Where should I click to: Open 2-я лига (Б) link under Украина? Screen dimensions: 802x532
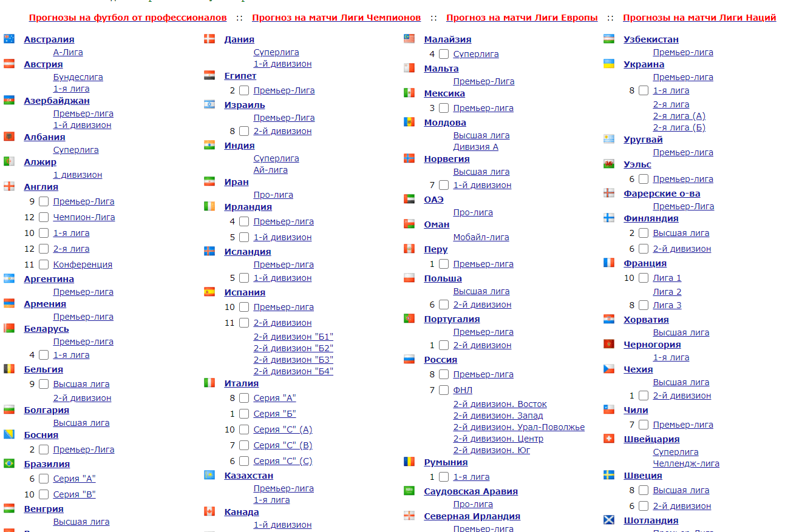679,127
